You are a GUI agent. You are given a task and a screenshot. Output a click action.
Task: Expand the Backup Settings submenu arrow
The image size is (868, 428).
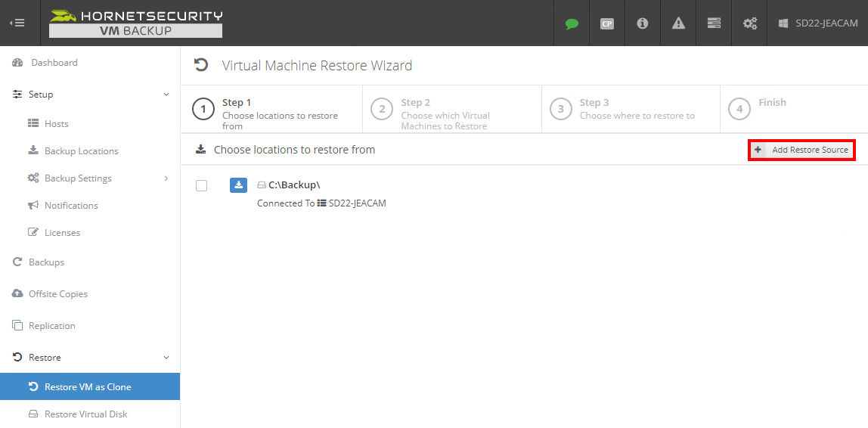click(x=166, y=178)
